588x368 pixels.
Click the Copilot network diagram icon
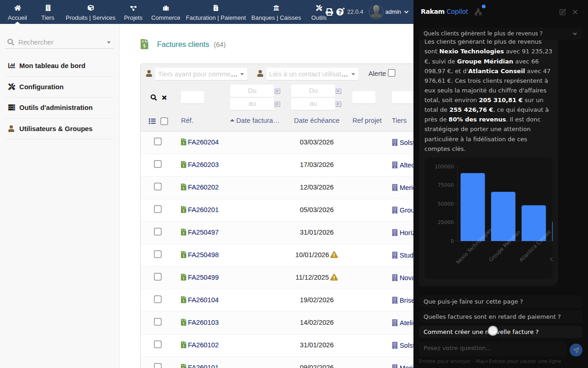point(478,12)
